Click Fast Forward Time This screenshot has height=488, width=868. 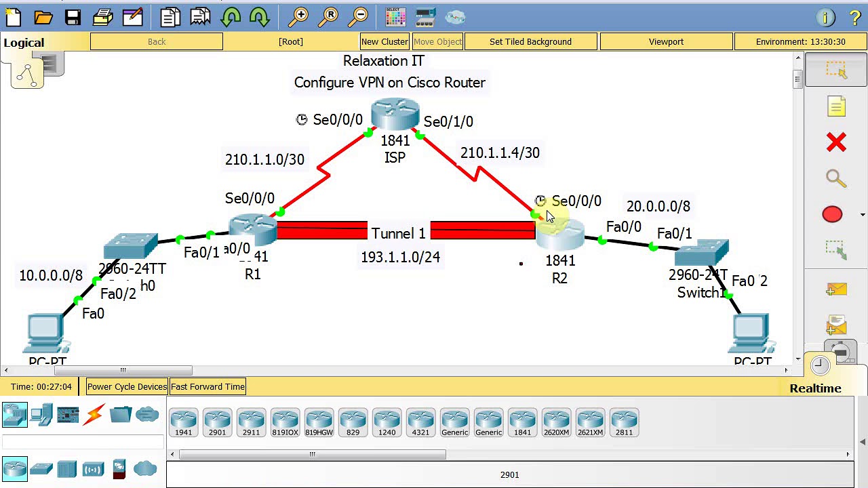click(208, 387)
